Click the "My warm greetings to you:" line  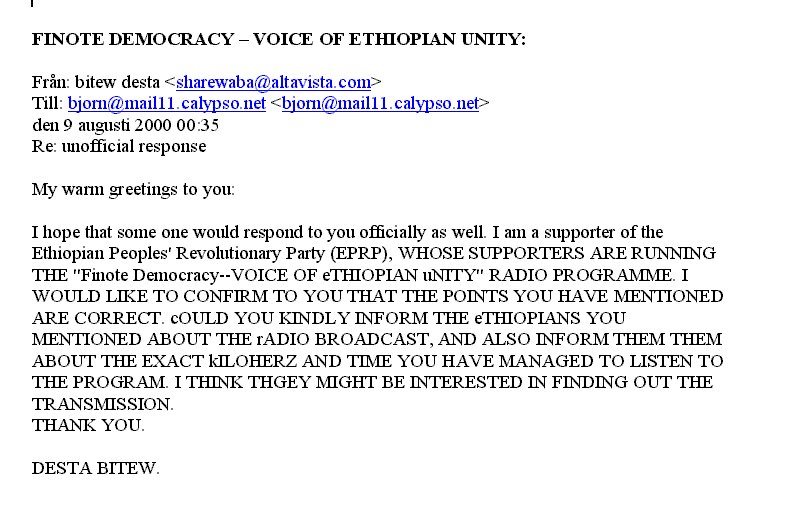click(133, 190)
